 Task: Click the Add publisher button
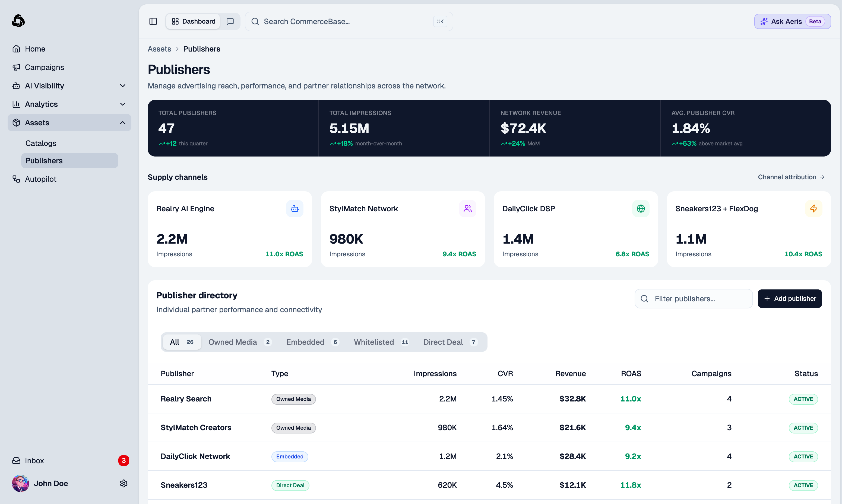click(790, 299)
